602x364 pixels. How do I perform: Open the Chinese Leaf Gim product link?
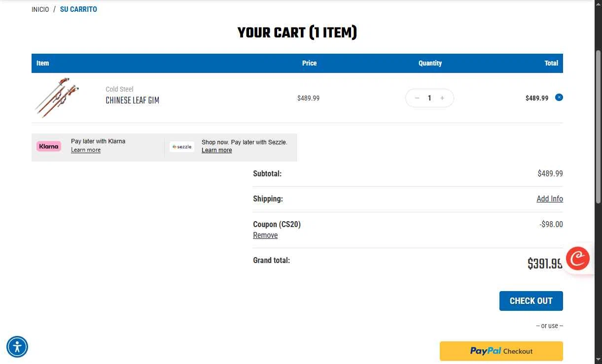pos(132,100)
